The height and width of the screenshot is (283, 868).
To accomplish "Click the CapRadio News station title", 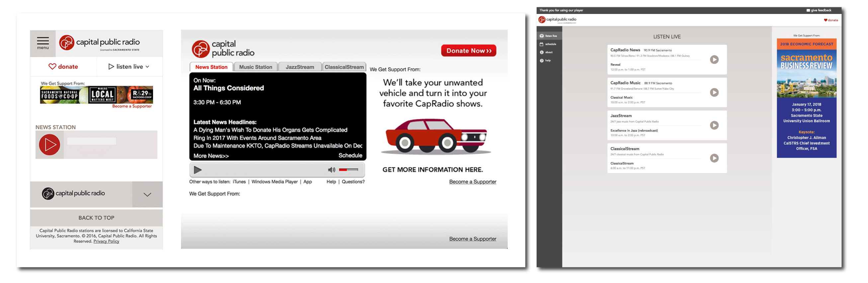I will [x=625, y=50].
